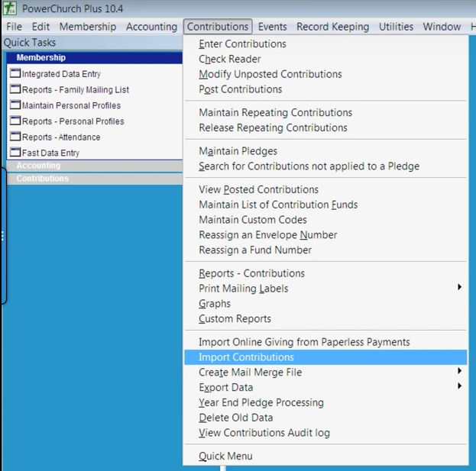Open the Record Keeping menu

click(x=332, y=27)
